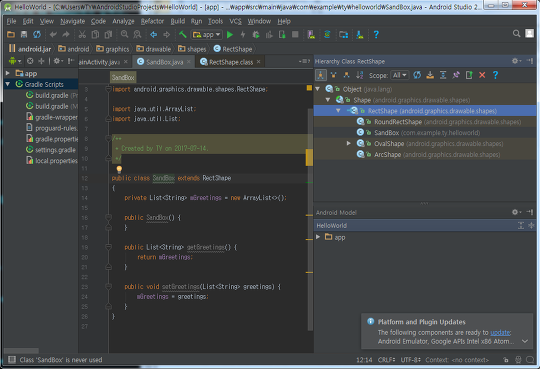Screen dimensions: 540x369
Task: Click the CRLF line separator in the status bar
Action: point(386,360)
